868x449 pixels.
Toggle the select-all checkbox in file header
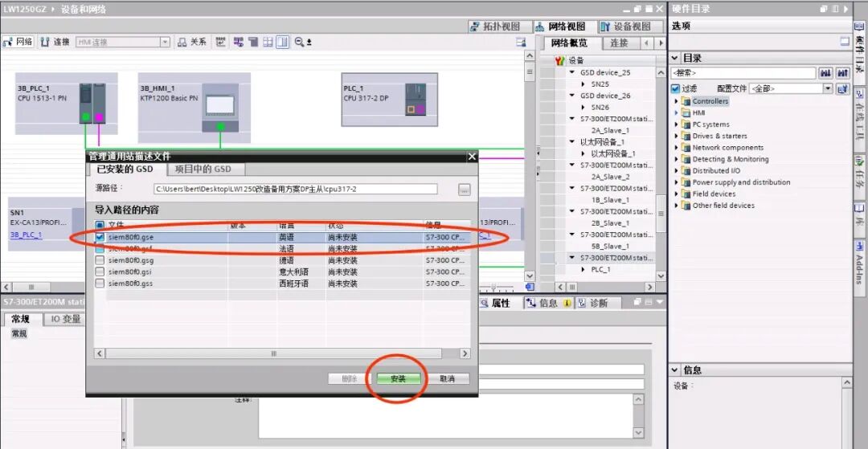100,225
